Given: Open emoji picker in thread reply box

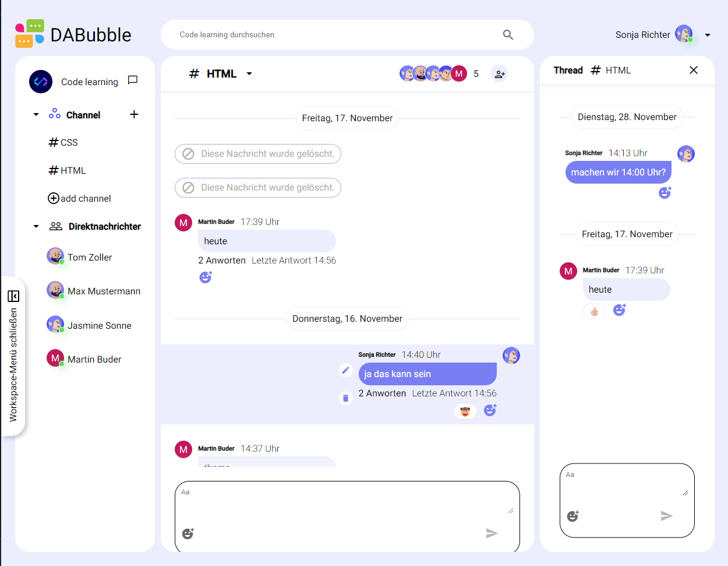Looking at the screenshot, I should point(573,516).
